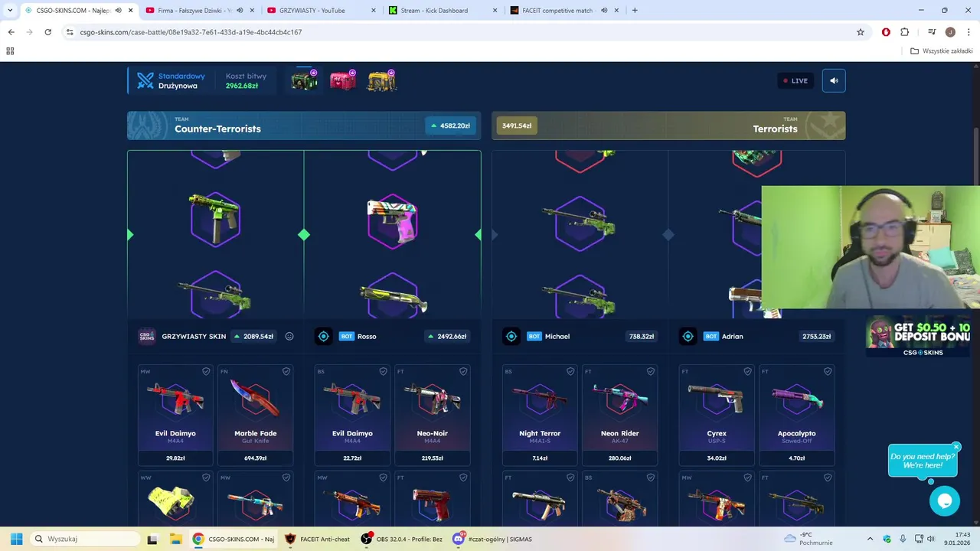Open the live chat support bubble
Viewport: 980px width, 551px height.
tap(945, 500)
